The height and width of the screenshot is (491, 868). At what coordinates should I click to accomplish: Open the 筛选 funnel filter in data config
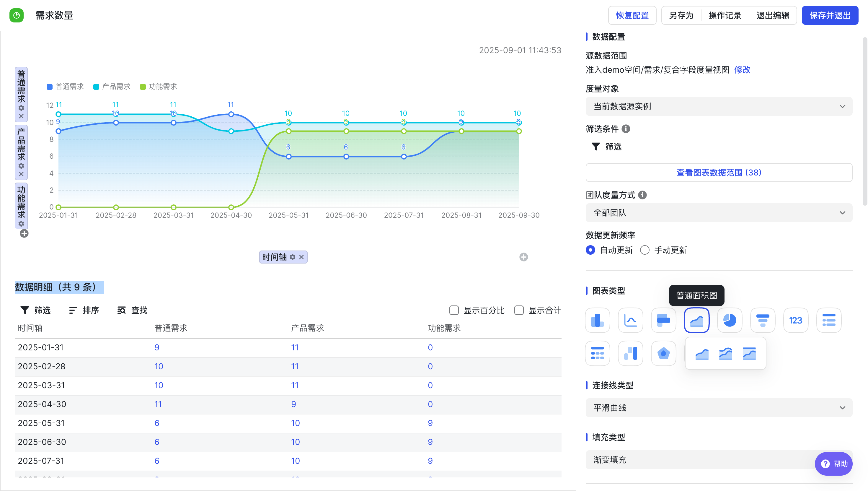coord(606,146)
